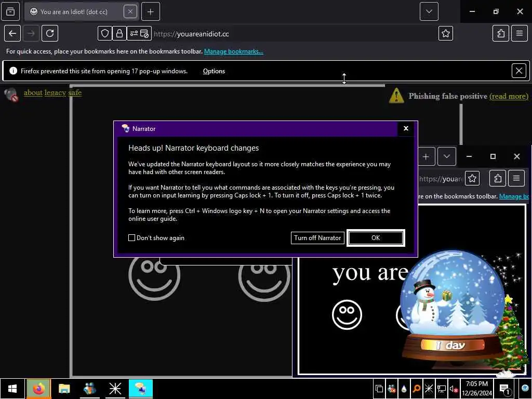Viewport: 532px width, 399px height.
Task: Open 'read more' about phishing false positive
Action: pos(509,96)
